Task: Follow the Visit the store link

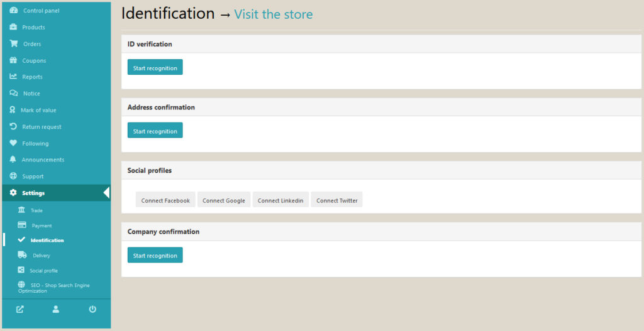Action: tap(273, 14)
